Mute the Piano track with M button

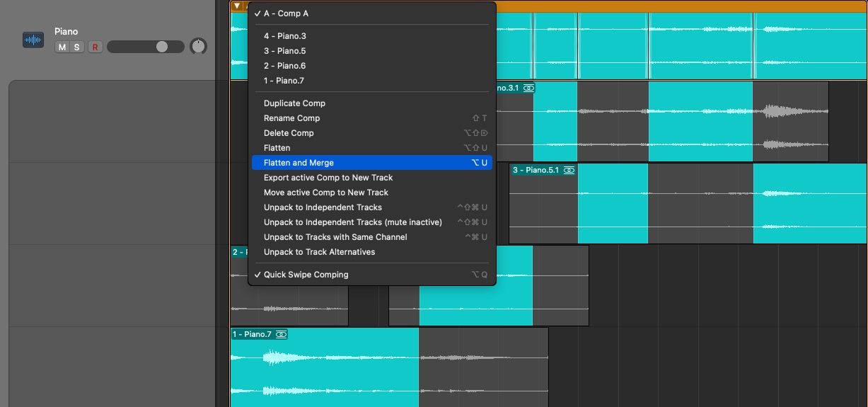pos(62,47)
